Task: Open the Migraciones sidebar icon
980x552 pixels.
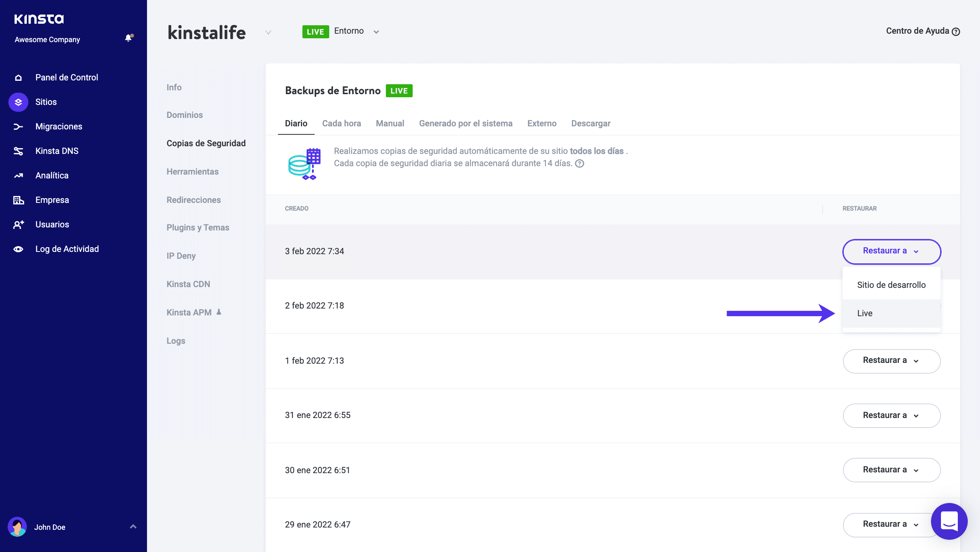Action: click(x=18, y=126)
